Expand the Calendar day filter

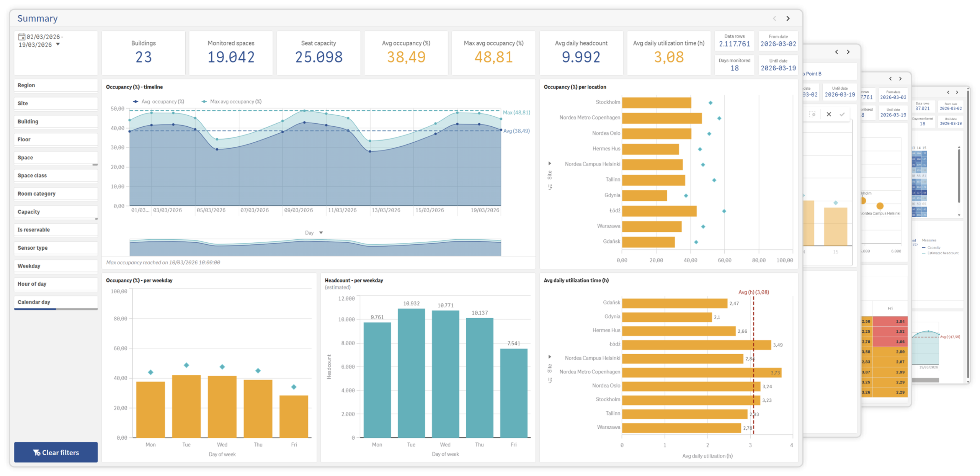point(56,302)
